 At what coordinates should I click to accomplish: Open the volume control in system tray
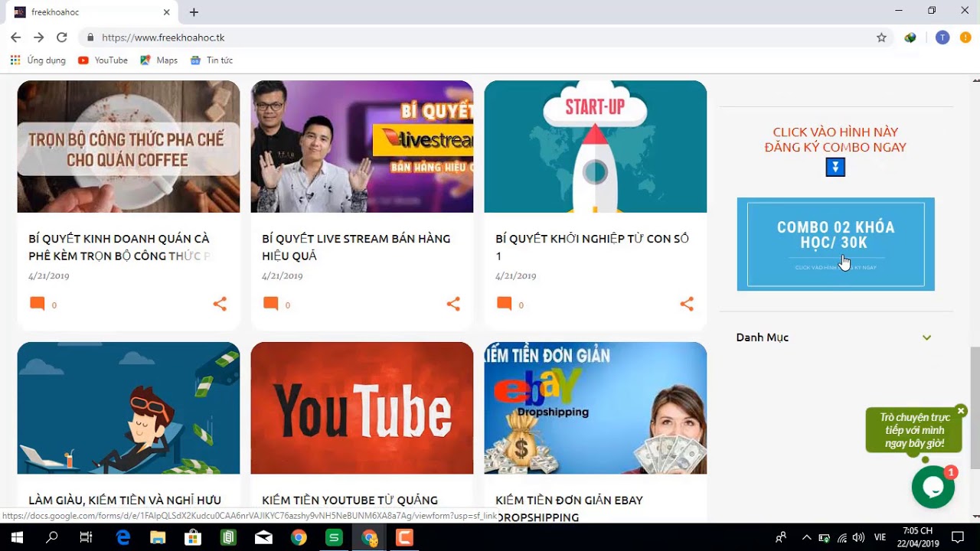858,537
